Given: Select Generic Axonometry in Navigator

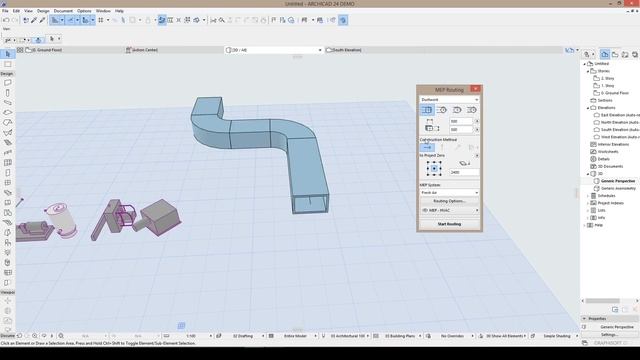Looking at the screenshot, I should coord(618,189).
